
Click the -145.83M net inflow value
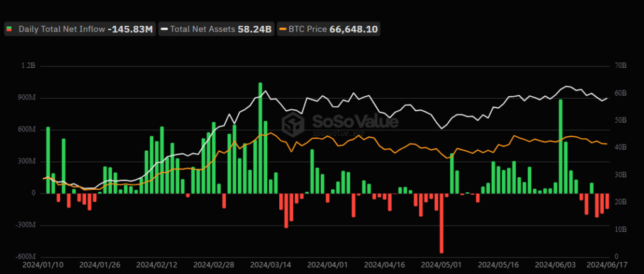pyautogui.click(x=130, y=29)
